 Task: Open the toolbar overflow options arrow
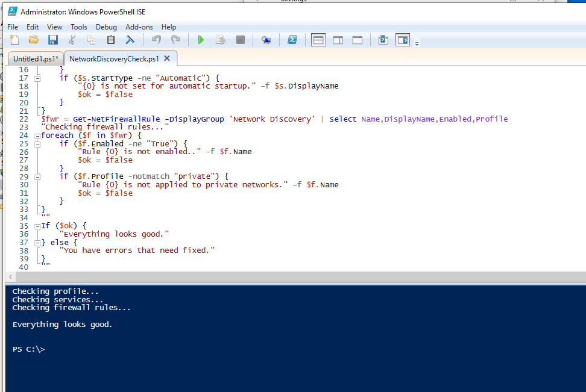[417, 44]
